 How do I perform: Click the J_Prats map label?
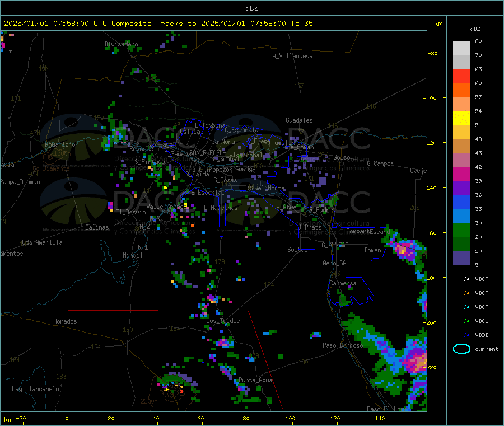coord(310,227)
